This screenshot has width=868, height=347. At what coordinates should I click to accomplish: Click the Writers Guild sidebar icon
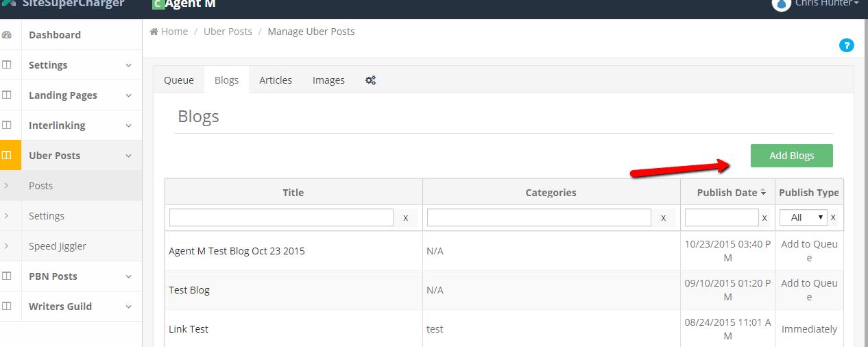tap(7, 307)
